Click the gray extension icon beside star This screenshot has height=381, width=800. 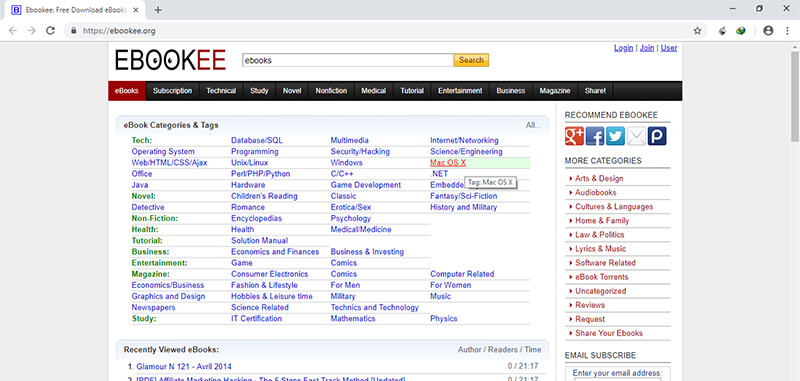(x=722, y=31)
